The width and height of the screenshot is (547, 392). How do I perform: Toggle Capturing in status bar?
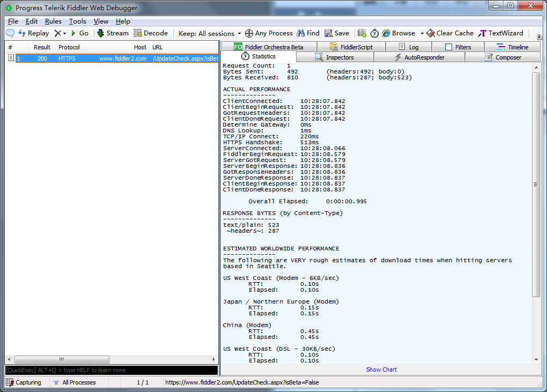point(24,382)
